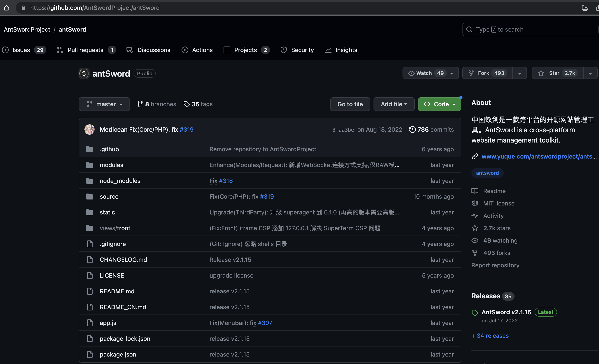The height and width of the screenshot is (364, 599).
Task: Open the Actions tab
Action: pyautogui.click(x=197, y=50)
